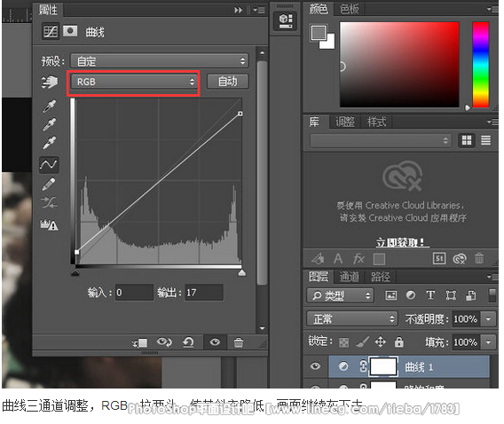
Task: Click the histogram clipping warning icon
Action: 49,224
